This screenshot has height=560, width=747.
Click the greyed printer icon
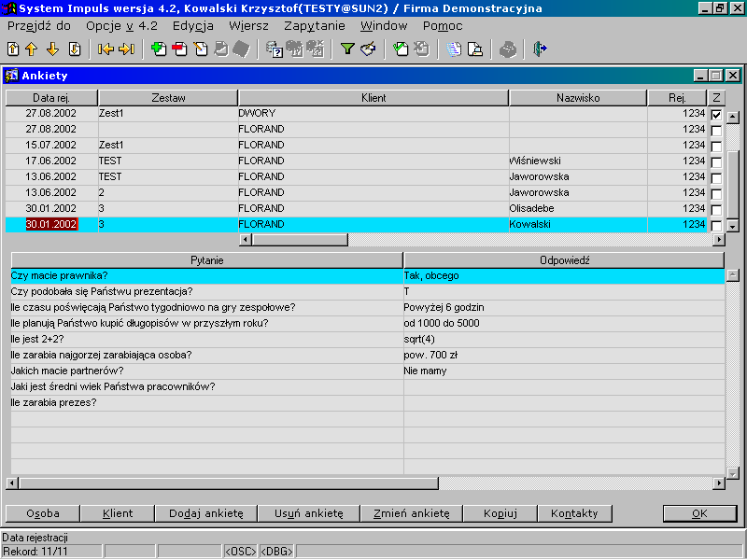(x=508, y=49)
